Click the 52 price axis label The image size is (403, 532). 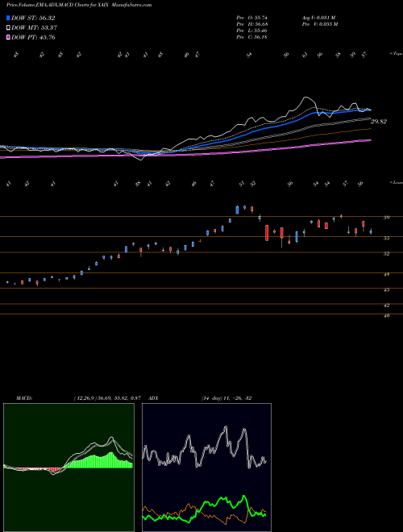(386, 253)
